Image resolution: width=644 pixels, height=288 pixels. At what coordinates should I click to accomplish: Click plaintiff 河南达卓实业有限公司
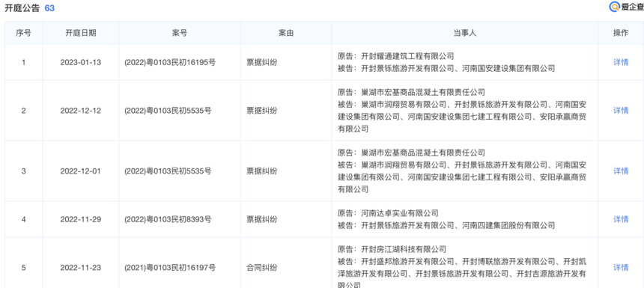click(x=400, y=213)
